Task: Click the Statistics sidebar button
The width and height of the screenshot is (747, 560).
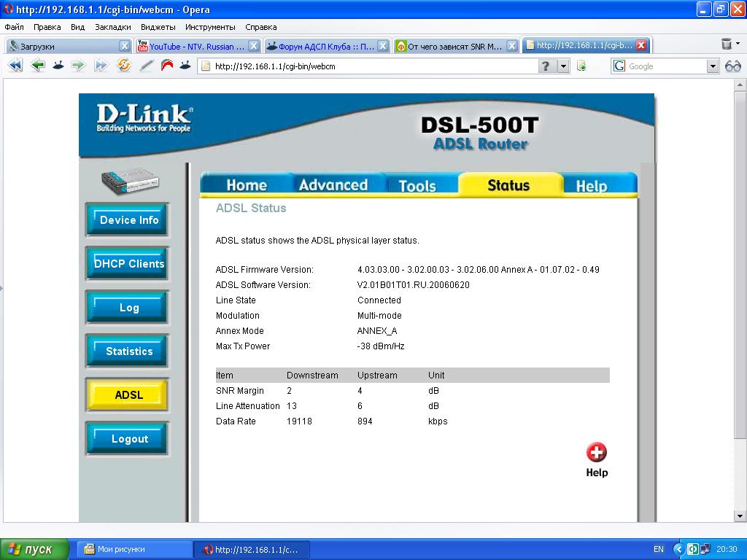Action: [128, 351]
